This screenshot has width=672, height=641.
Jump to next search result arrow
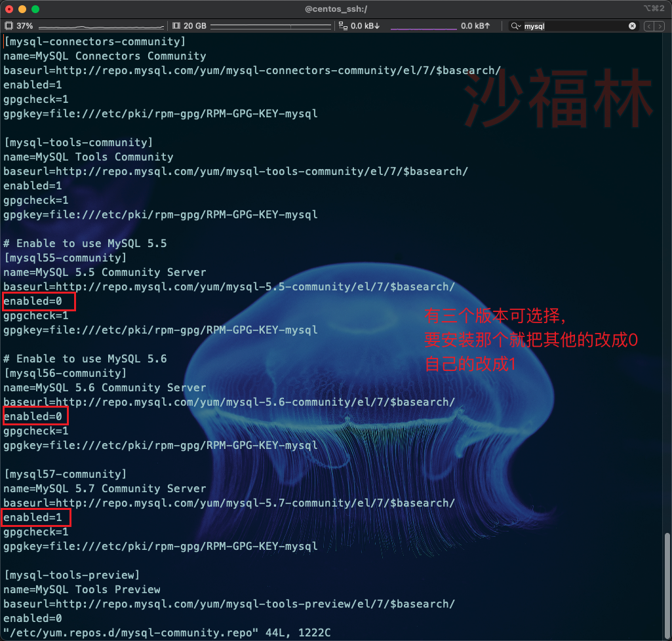click(x=660, y=26)
